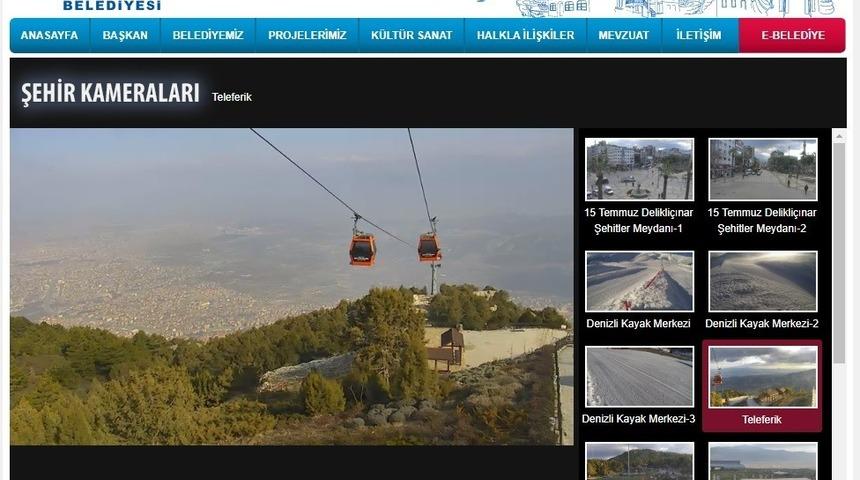Open the partially visible hill camera thumbnail
The width and height of the screenshot is (860, 480).
(640, 461)
